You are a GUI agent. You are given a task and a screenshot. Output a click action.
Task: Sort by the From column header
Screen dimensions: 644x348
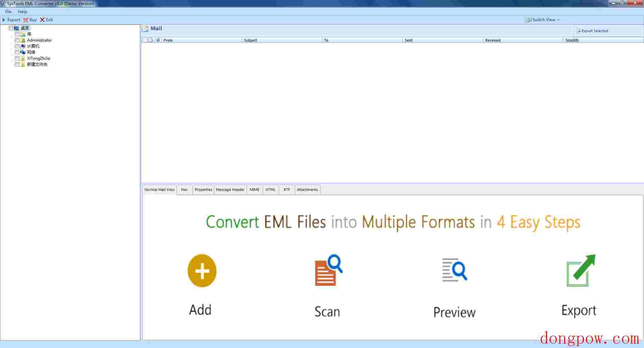coord(202,40)
